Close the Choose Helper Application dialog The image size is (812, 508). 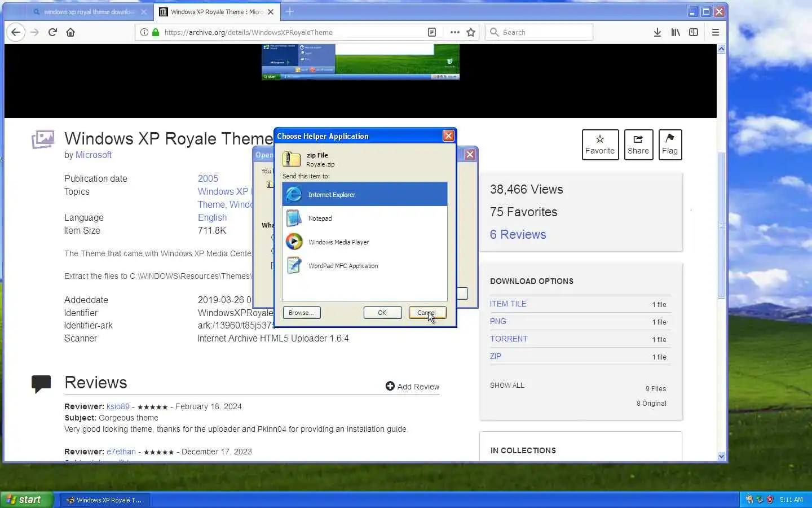pos(448,136)
